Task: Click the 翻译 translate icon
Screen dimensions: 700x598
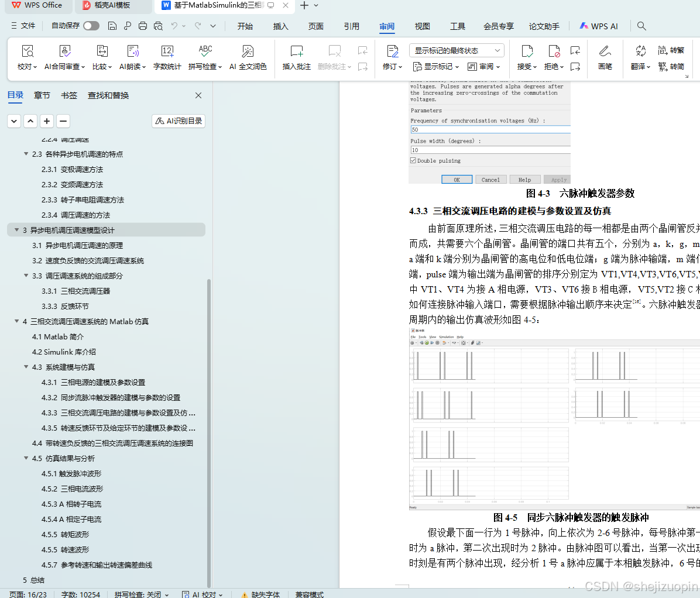Action: click(x=641, y=51)
